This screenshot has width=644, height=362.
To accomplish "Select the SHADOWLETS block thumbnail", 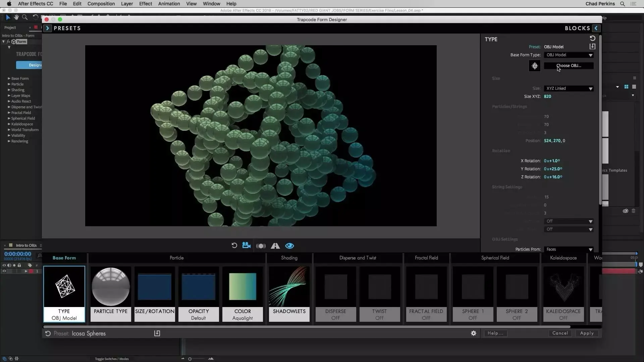I will click(x=289, y=294).
